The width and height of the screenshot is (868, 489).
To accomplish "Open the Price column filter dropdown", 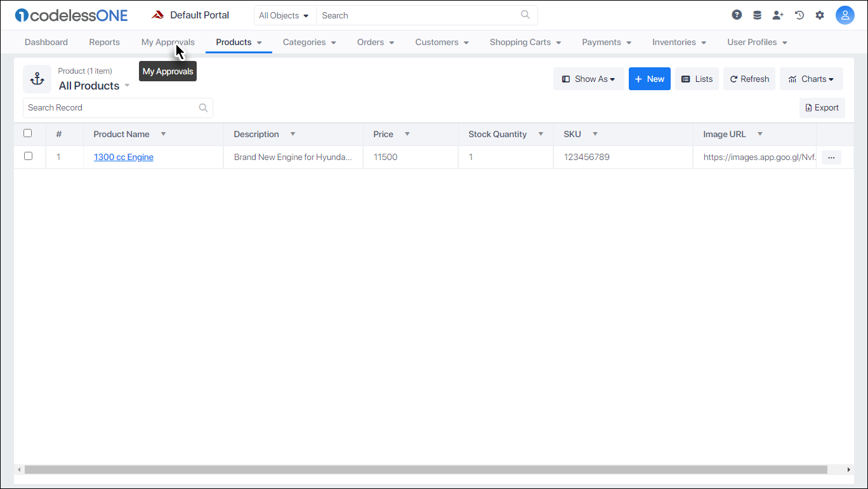I will coord(406,134).
